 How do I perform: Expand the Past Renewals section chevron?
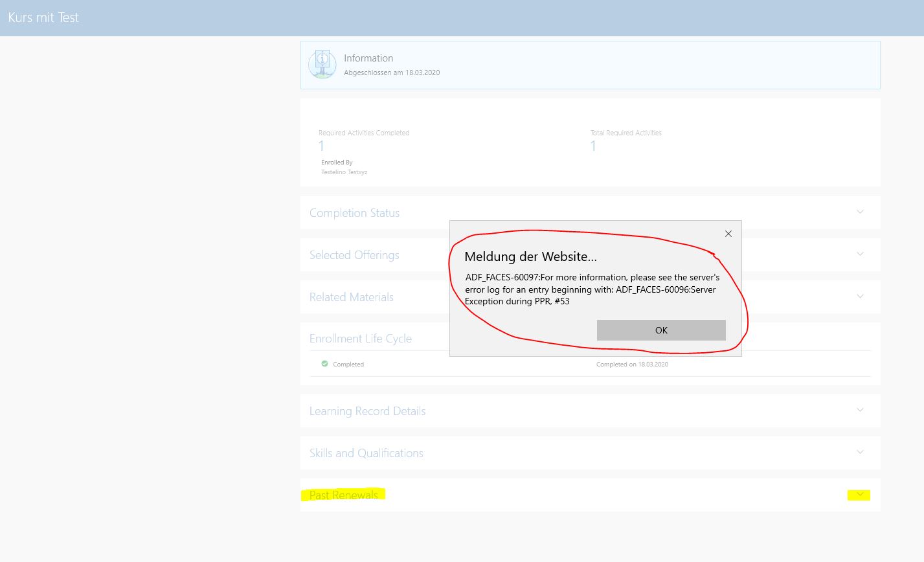click(861, 495)
